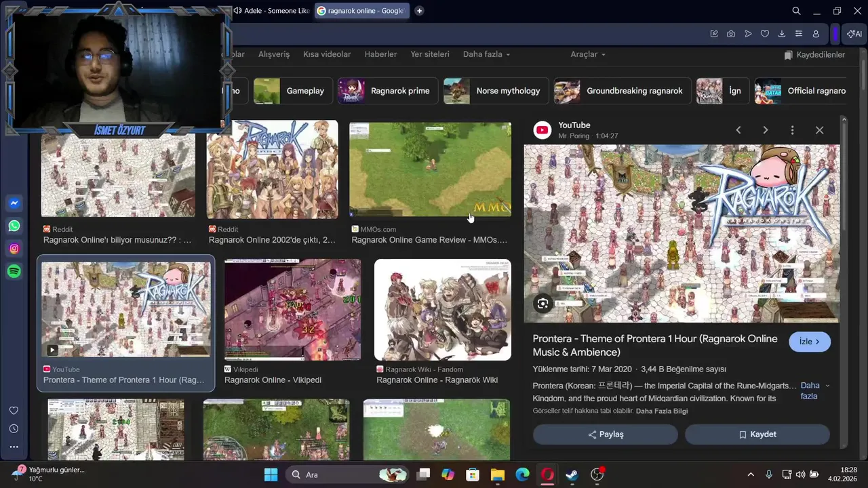Close the image preview panel

click(x=819, y=130)
